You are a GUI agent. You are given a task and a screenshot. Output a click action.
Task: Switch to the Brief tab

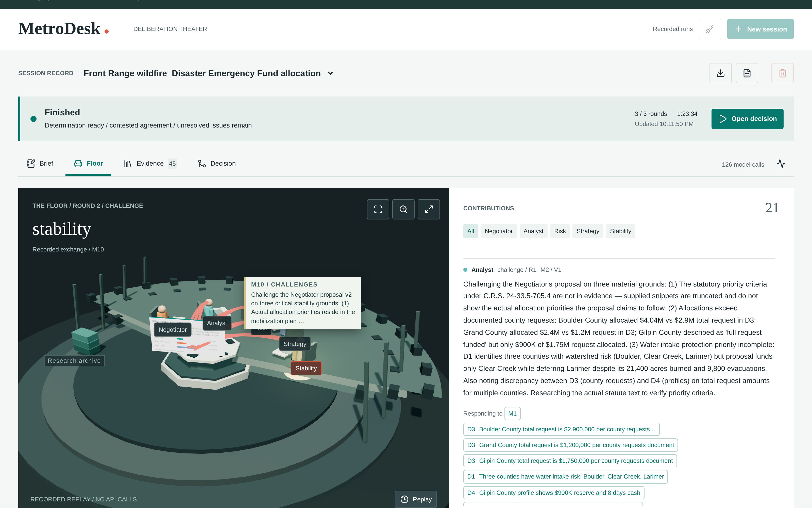pyautogui.click(x=40, y=164)
